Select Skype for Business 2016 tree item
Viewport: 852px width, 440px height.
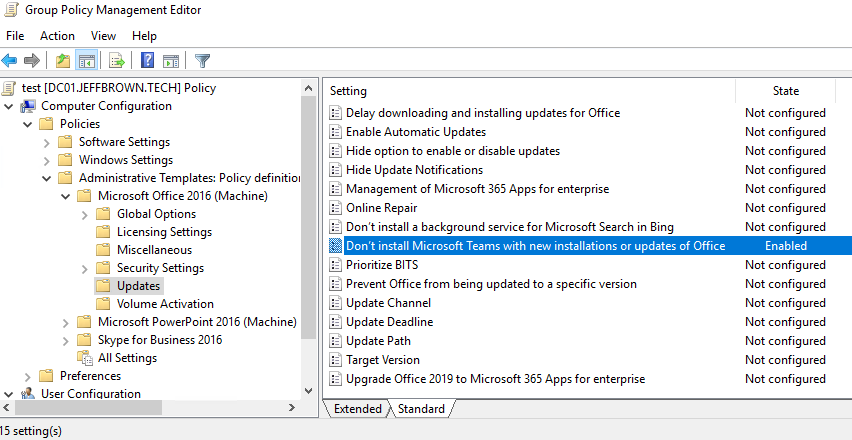(x=160, y=340)
